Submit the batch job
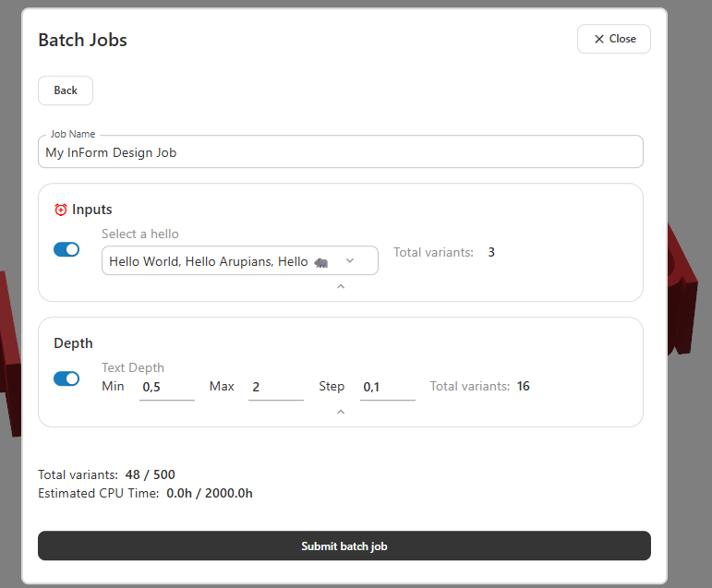Viewport: 712px width, 588px height. tap(344, 546)
